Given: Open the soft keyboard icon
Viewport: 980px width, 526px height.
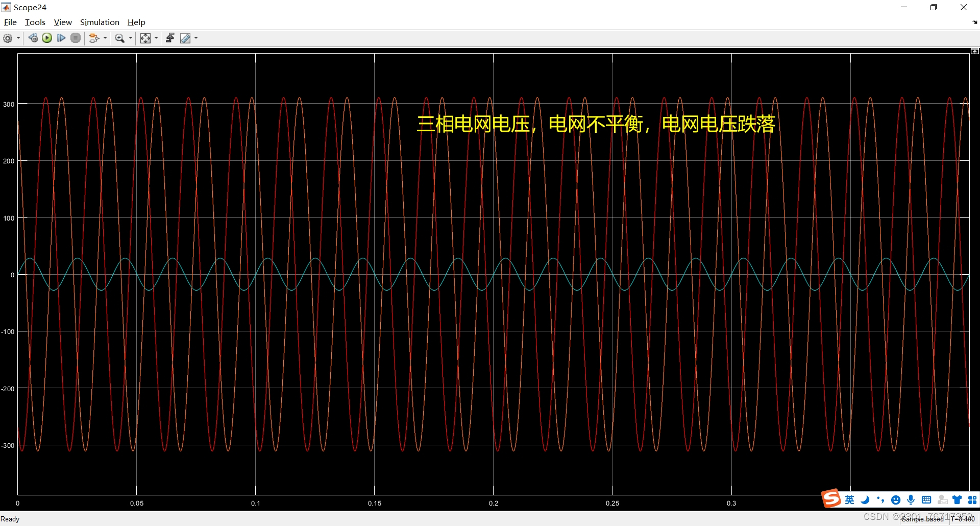Looking at the screenshot, I should [926, 500].
